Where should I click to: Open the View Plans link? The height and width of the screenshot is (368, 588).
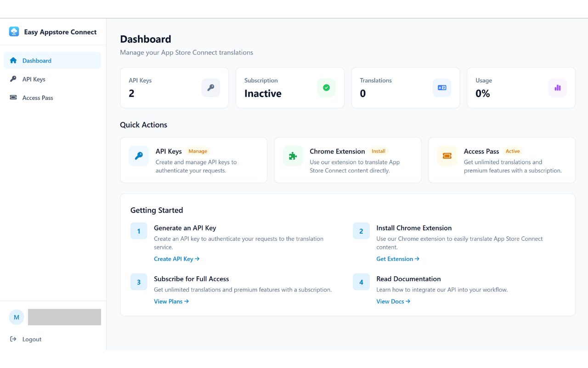pyautogui.click(x=171, y=301)
